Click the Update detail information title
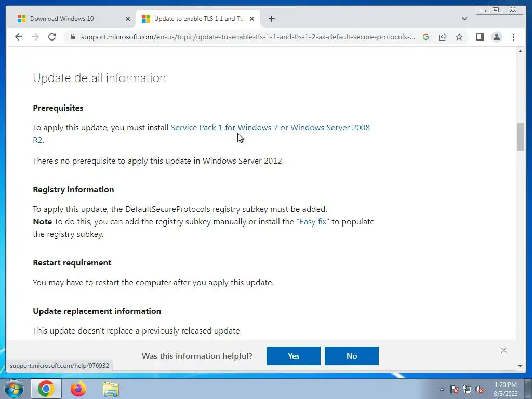This screenshot has width=532, height=399. pyautogui.click(x=99, y=78)
